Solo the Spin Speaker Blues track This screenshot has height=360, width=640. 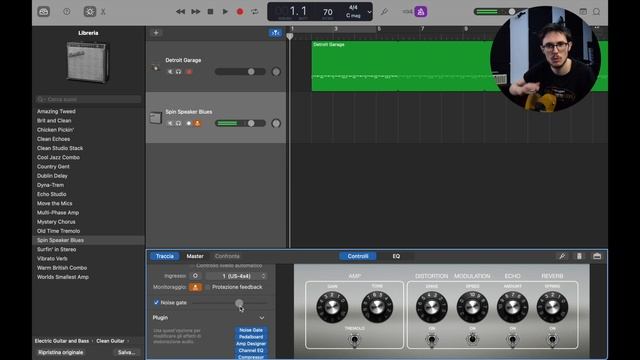(x=179, y=123)
